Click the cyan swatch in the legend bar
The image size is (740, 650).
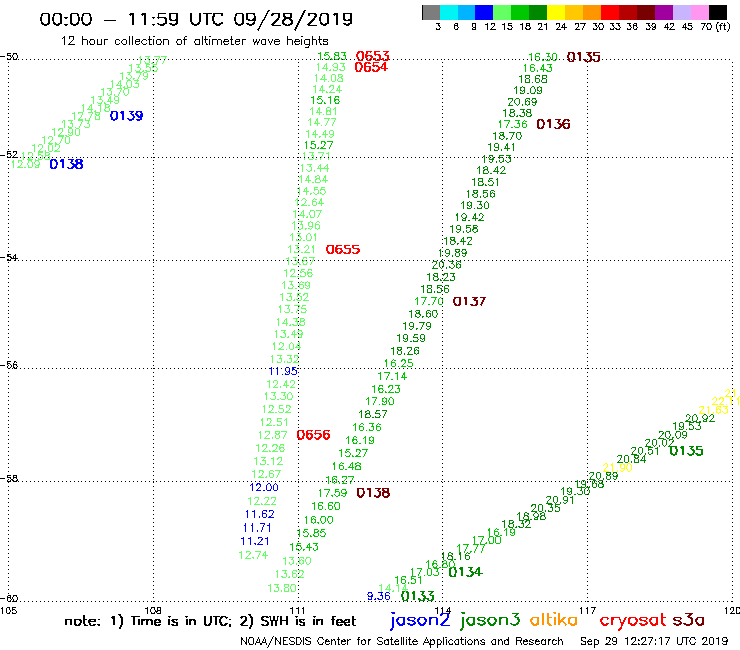tap(449, 12)
